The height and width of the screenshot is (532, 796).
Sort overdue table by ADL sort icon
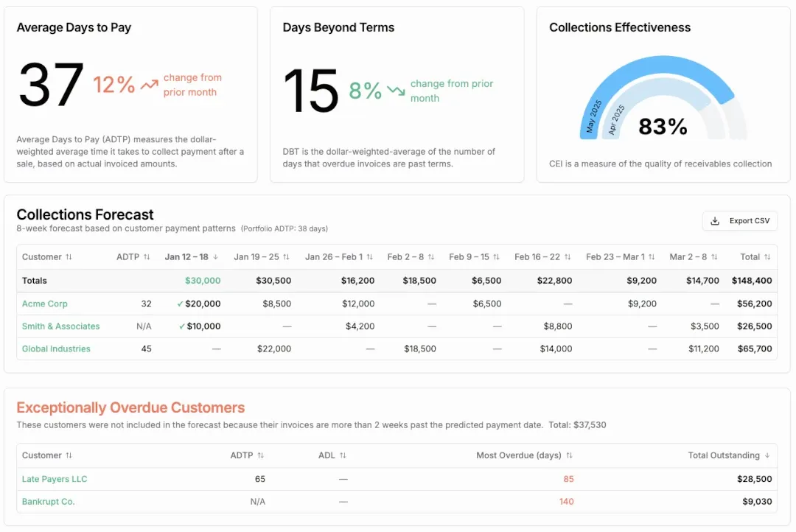coord(343,455)
